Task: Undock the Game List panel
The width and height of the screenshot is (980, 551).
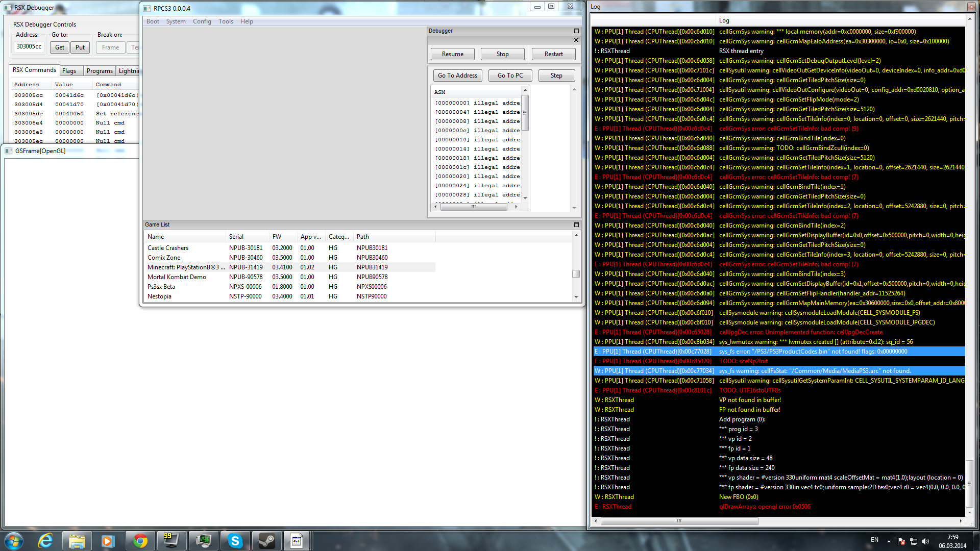Action: (x=576, y=224)
